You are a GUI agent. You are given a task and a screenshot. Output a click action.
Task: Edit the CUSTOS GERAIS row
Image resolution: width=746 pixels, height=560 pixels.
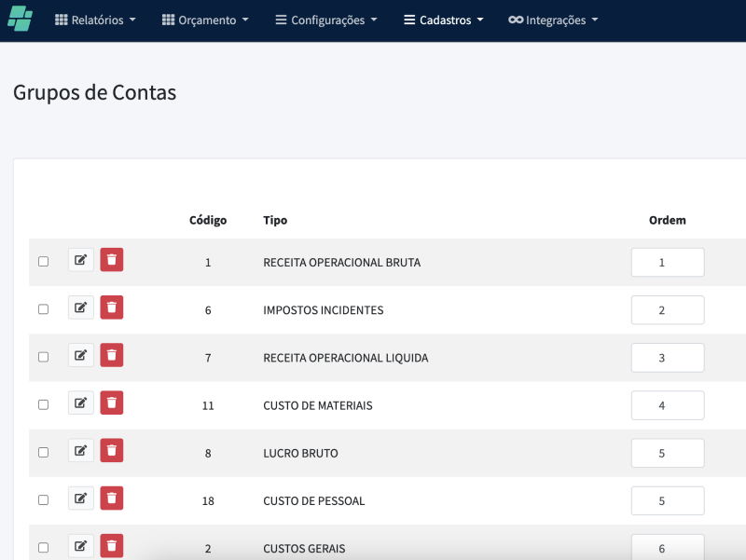[x=81, y=545]
